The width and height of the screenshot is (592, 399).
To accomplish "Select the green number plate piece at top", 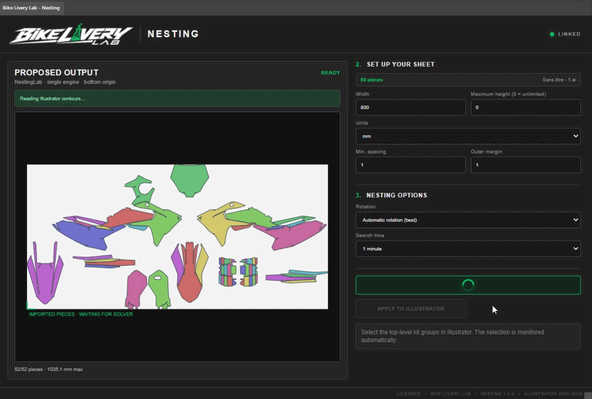I will point(190,180).
